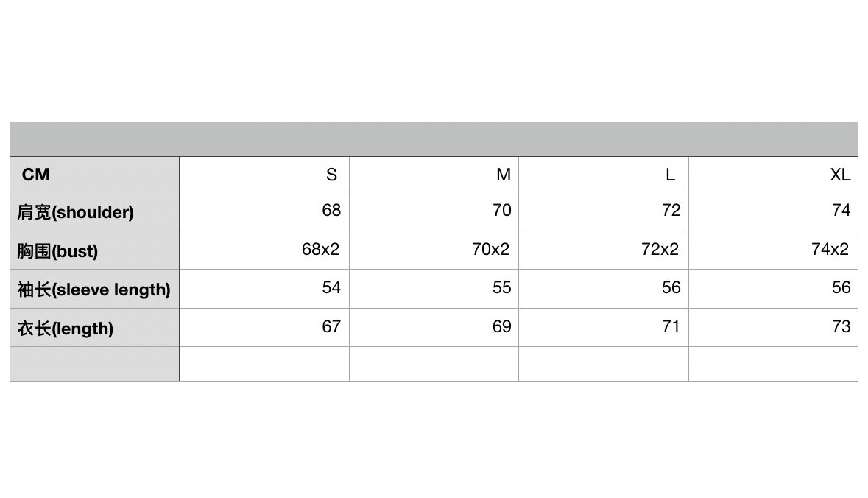This screenshot has height=498, width=868.
Task: Select bust value 72x2 for size L
Action: point(660,250)
